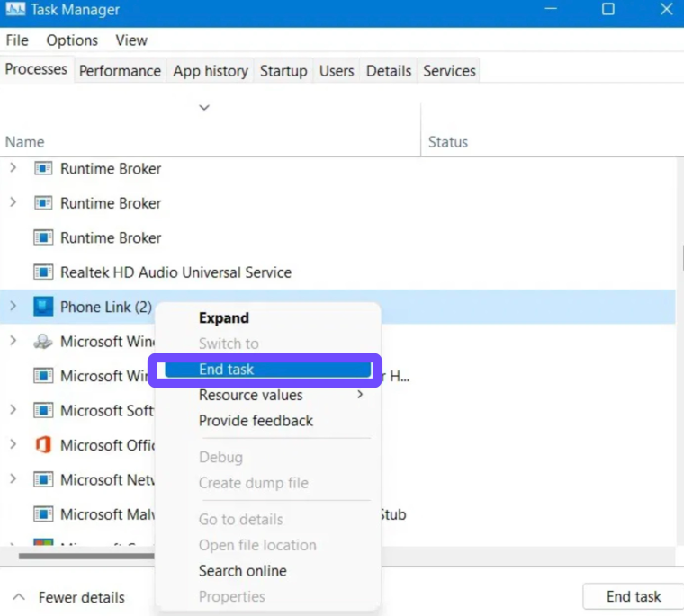The height and width of the screenshot is (616, 684).
Task: Open the File menu
Action: (x=17, y=40)
